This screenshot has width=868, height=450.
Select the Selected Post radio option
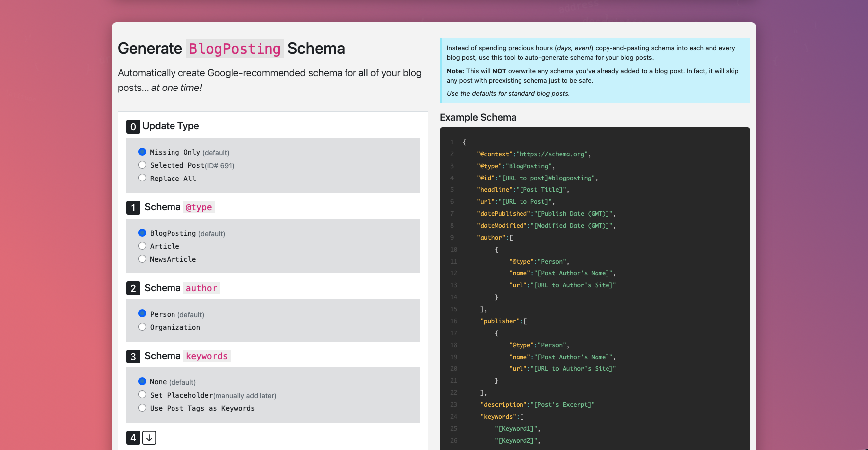(x=142, y=165)
